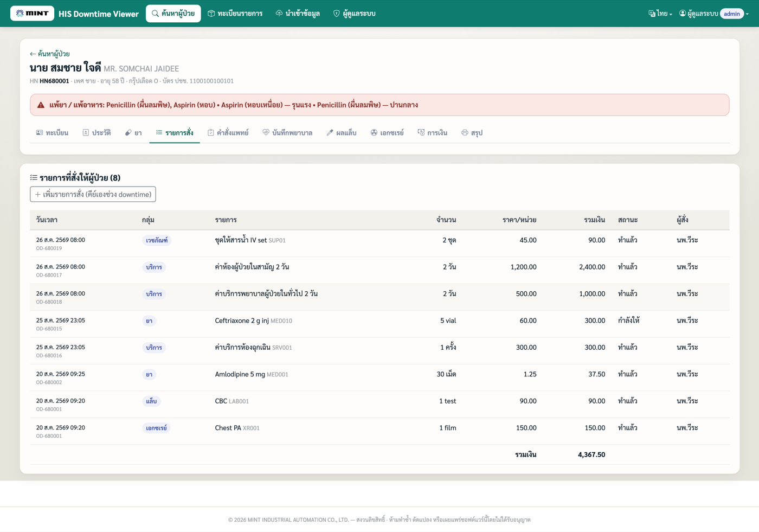Image resolution: width=759 pixels, height=532 pixels.
Task: Click the HN680001 patient number
Action: pos(54,81)
